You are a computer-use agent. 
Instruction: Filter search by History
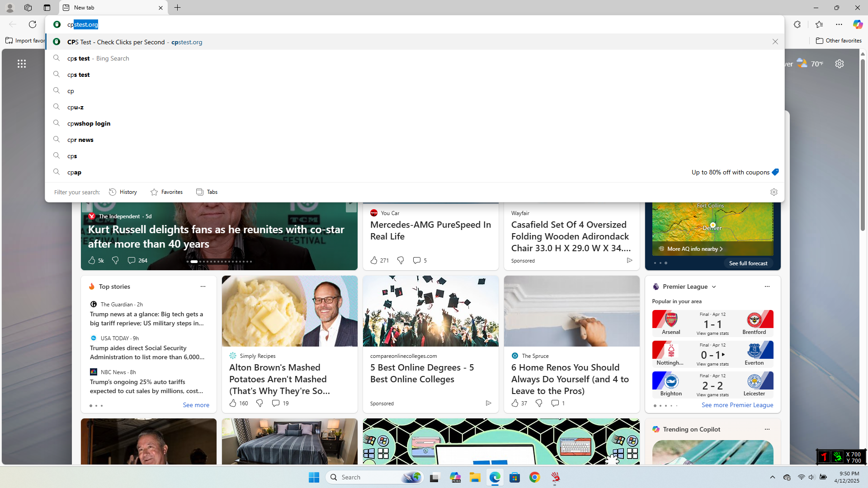pos(123,192)
